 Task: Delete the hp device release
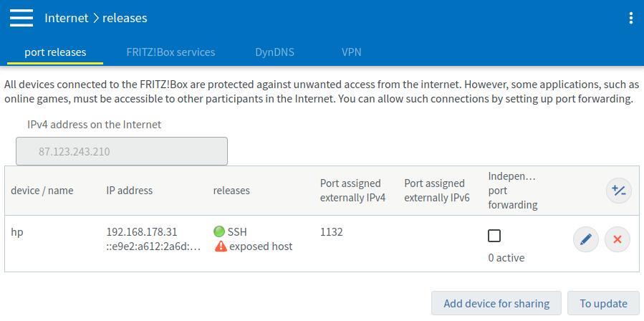click(617, 239)
